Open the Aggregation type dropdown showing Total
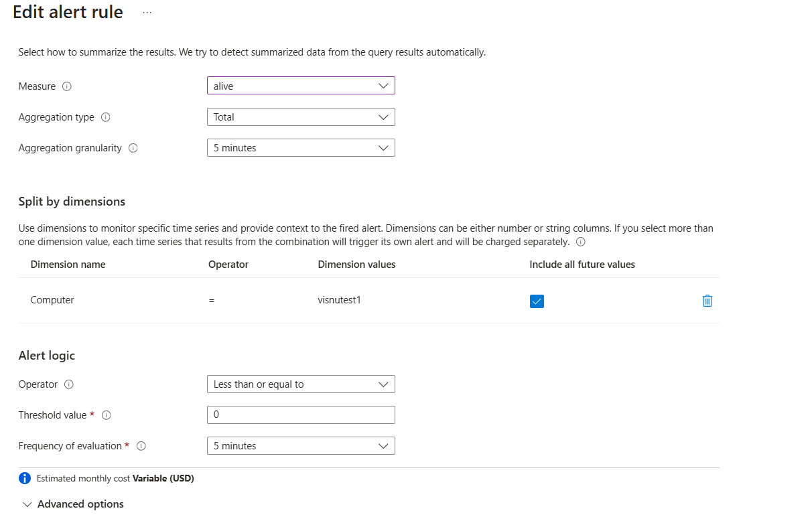Screen dimensions: 812x523 click(x=301, y=117)
